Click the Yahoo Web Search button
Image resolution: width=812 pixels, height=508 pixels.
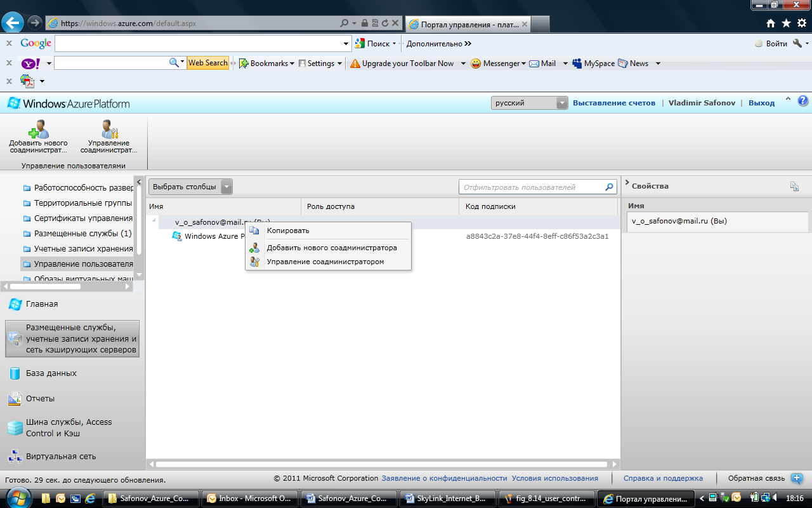[x=207, y=63]
